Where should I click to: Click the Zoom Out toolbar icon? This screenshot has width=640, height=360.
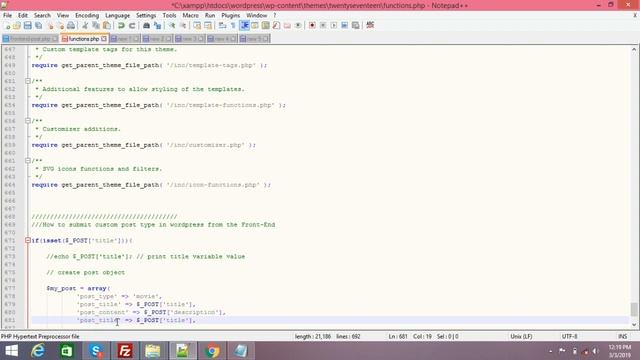183,26
